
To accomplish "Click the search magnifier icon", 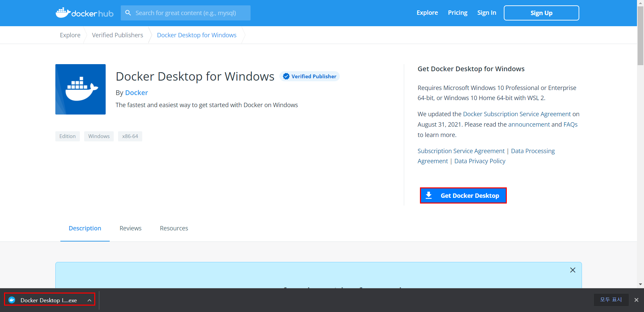I will 128,13.
